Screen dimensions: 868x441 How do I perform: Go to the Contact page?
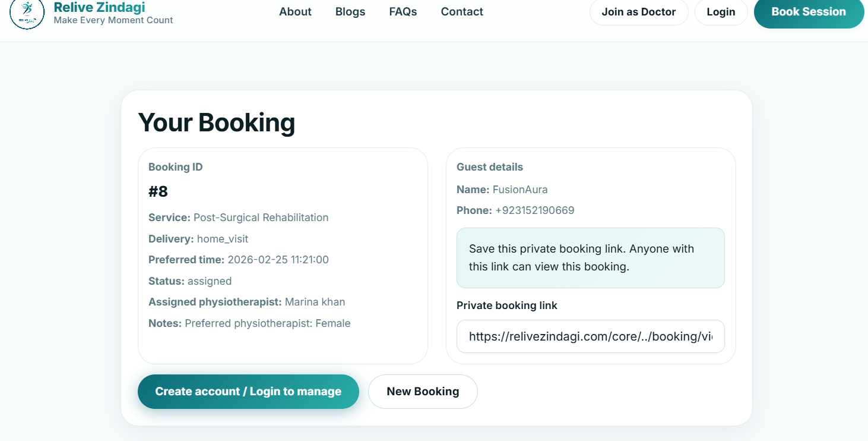click(x=461, y=11)
